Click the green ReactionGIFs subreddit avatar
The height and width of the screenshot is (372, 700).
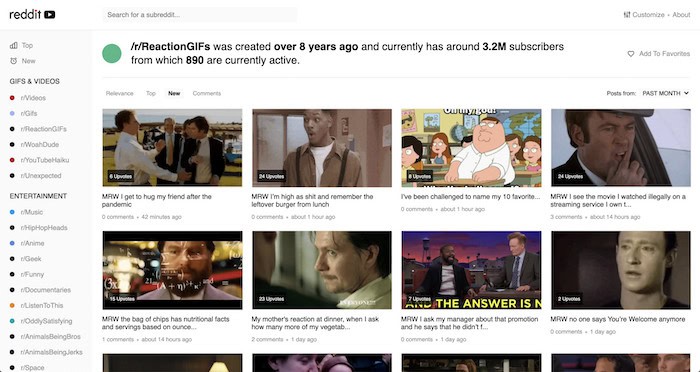112,54
